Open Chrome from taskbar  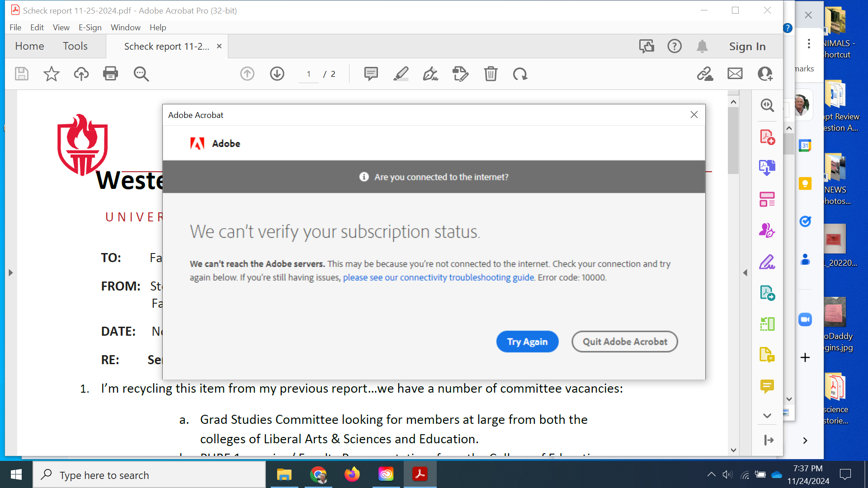coord(318,474)
